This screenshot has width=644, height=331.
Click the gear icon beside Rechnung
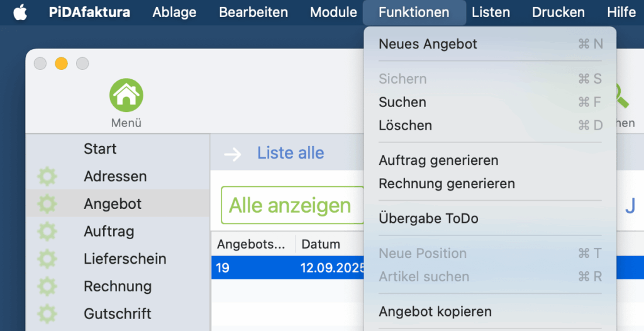[x=47, y=286]
